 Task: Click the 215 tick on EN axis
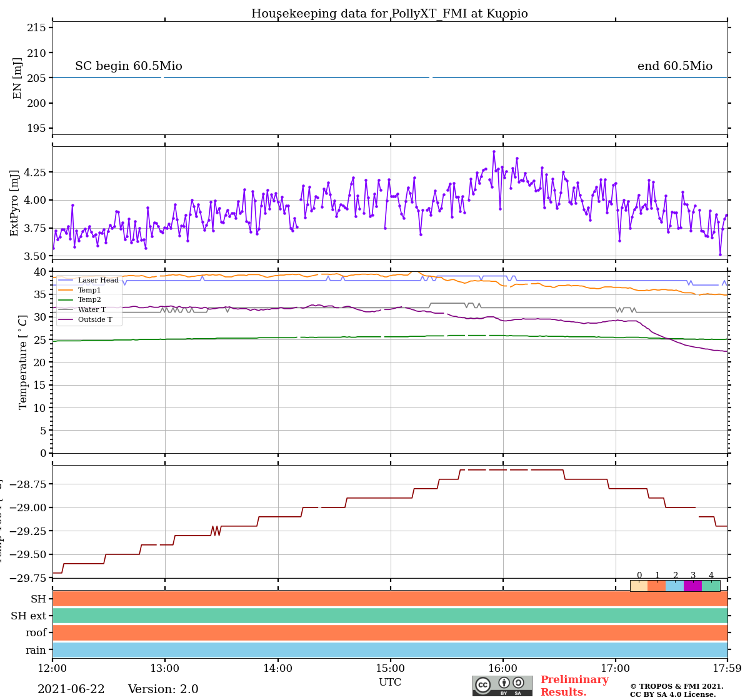(x=36, y=28)
